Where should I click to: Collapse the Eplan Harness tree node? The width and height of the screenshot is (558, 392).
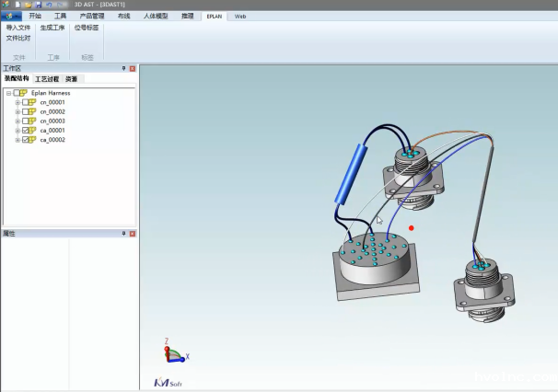click(8, 93)
